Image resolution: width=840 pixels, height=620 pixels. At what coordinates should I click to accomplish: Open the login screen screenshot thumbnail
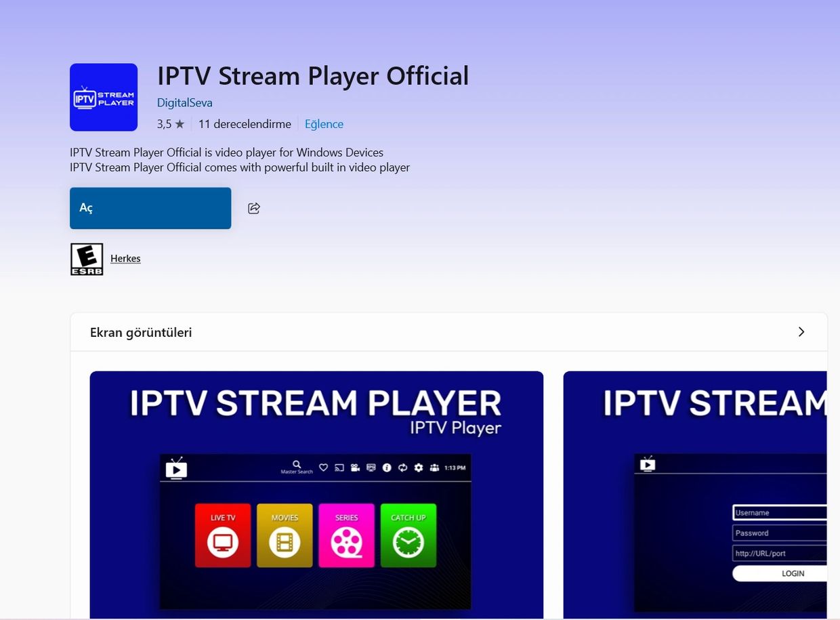click(695, 495)
